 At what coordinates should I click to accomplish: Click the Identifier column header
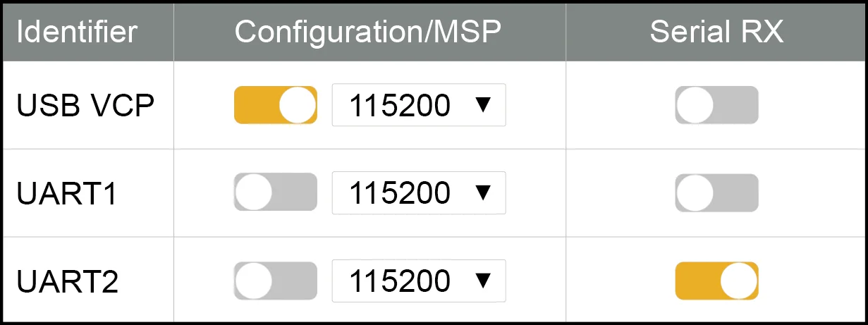pos(77,32)
